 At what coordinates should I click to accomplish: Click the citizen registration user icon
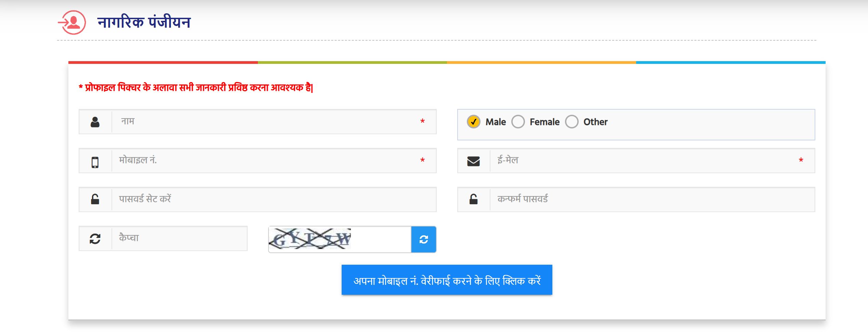coord(72,23)
